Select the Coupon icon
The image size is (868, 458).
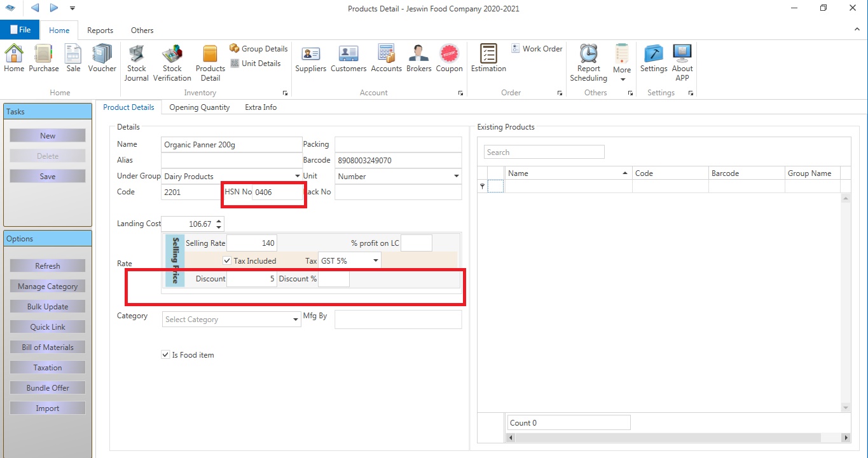click(449, 58)
